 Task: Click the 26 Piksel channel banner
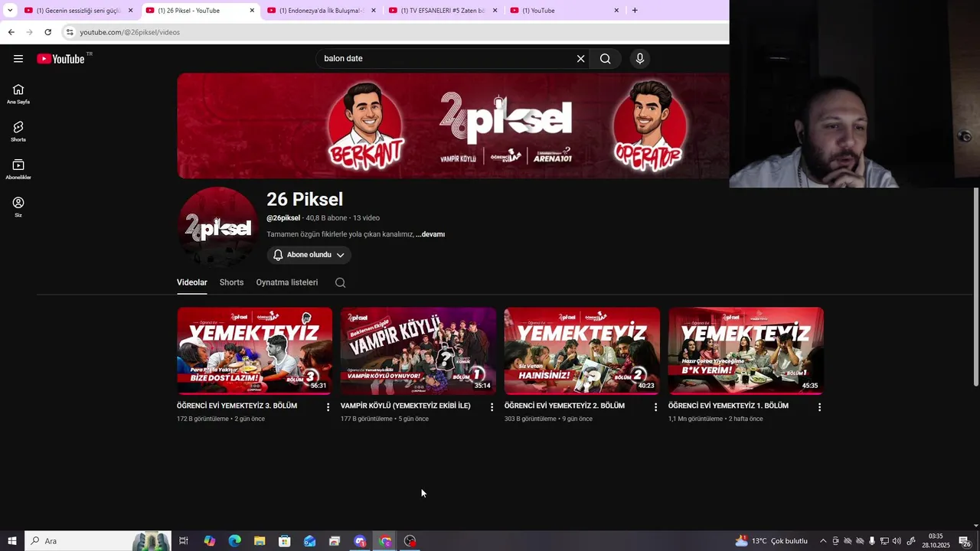tap(453, 126)
